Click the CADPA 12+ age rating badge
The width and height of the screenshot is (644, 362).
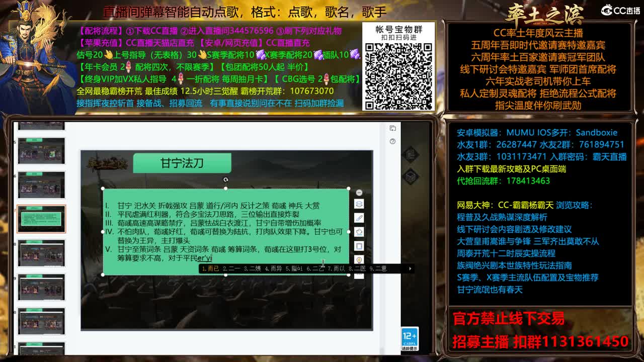pyautogui.click(x=410, y=339)
